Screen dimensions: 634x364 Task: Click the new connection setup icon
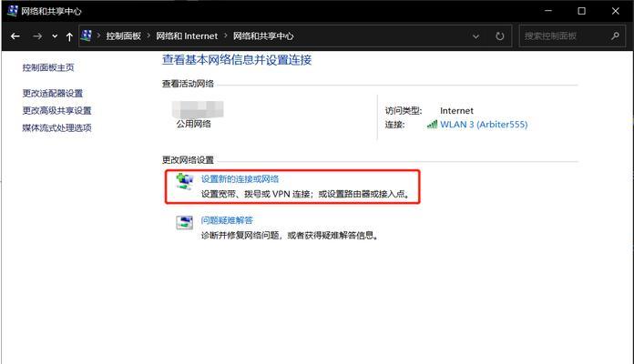(185, 181)
